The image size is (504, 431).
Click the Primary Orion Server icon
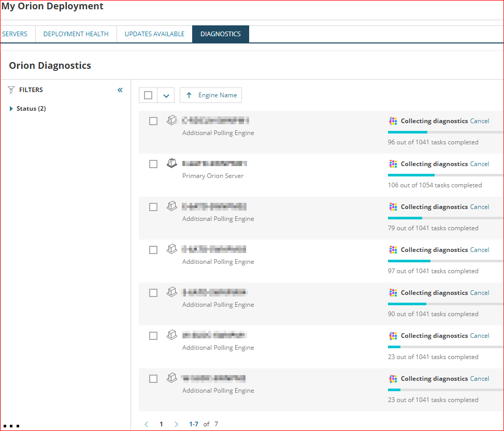(171, 163)
